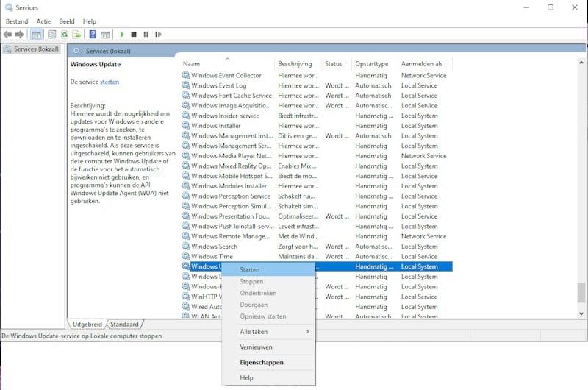Image resolution: width=588 pixels, height=390 pixels.
Task: Select the Windows Mixed Reality Op... row
Action: tap(317, 166)
